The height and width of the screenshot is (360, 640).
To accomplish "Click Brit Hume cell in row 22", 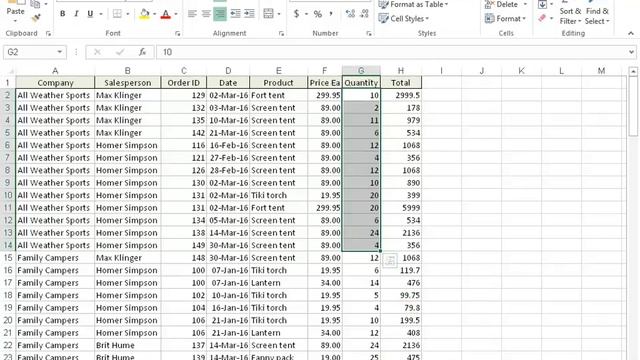I will click(x=128, y=345).
